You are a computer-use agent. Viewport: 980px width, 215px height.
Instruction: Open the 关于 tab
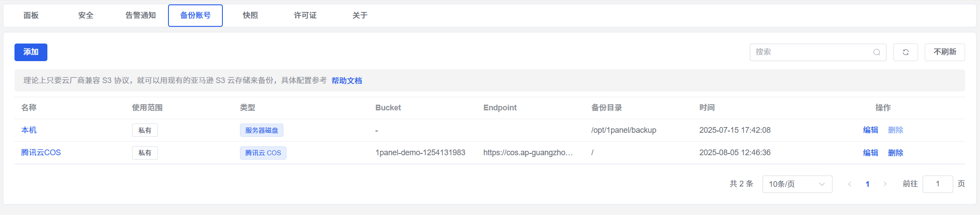point(360,15)
